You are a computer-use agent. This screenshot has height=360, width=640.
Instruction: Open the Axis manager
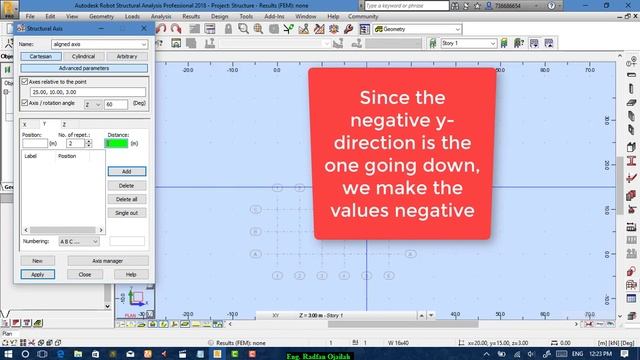[x=108, y=261]
